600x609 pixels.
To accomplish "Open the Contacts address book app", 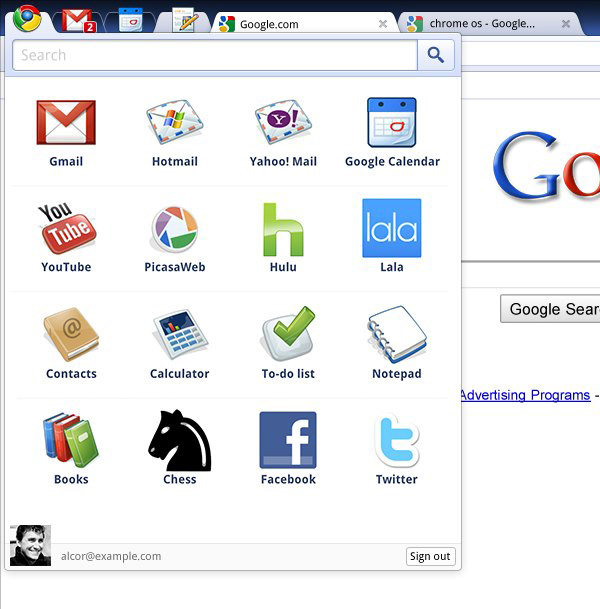I will click(x=71, y=334).
